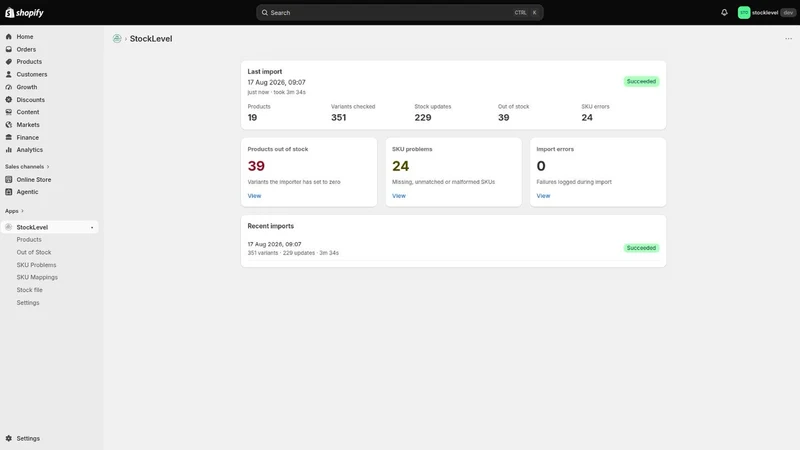This screenshot has height=450, width=800.
Task: Open the Analytics menu item
Action: pos(30,150)
